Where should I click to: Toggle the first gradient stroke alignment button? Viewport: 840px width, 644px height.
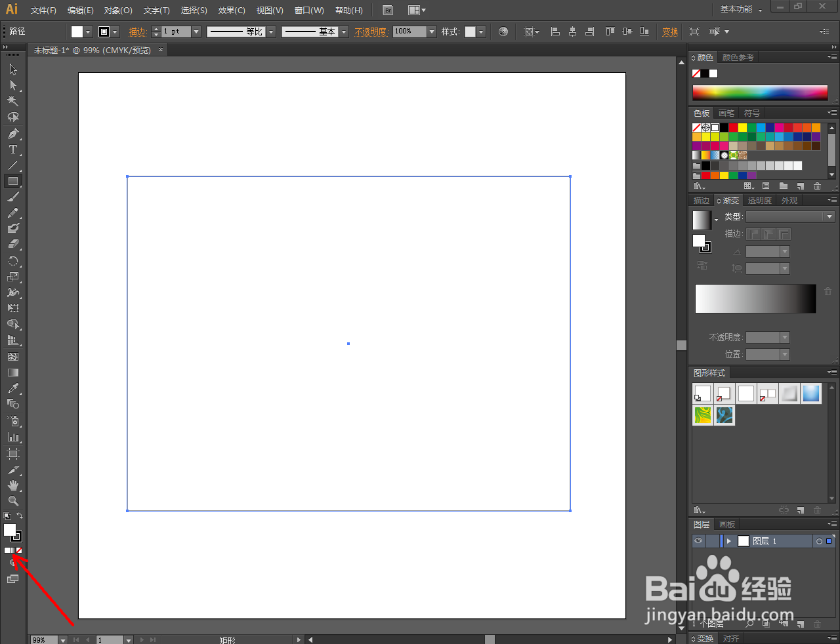coord(753,234)
